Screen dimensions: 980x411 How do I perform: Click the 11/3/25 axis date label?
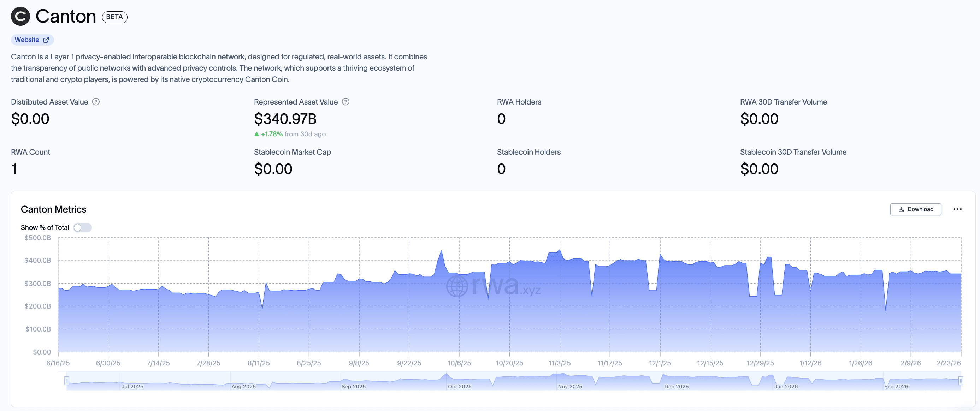pos(559,363)
